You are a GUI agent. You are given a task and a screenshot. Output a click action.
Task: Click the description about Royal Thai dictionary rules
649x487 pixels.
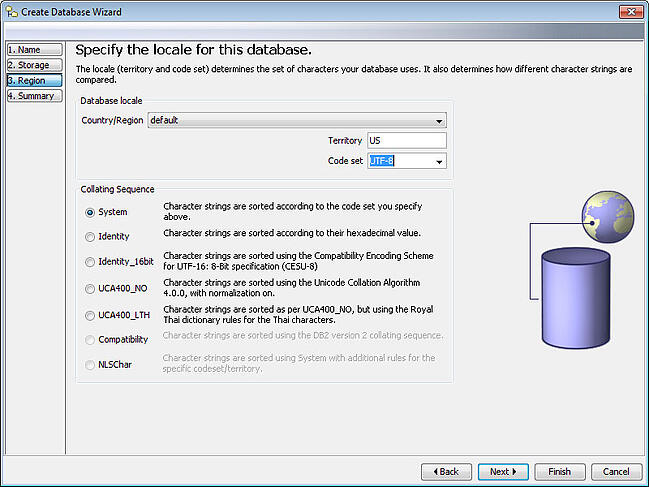click(298, 314)
